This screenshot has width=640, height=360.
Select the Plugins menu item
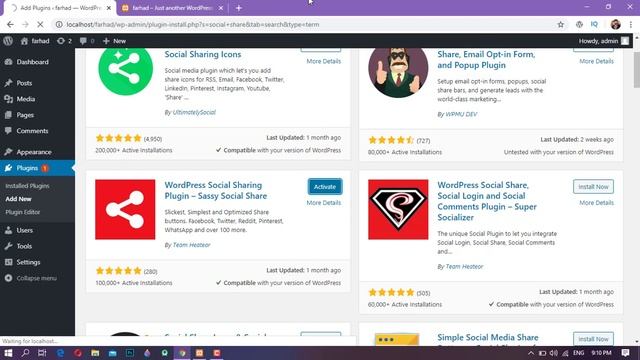(x=37, y=168)
